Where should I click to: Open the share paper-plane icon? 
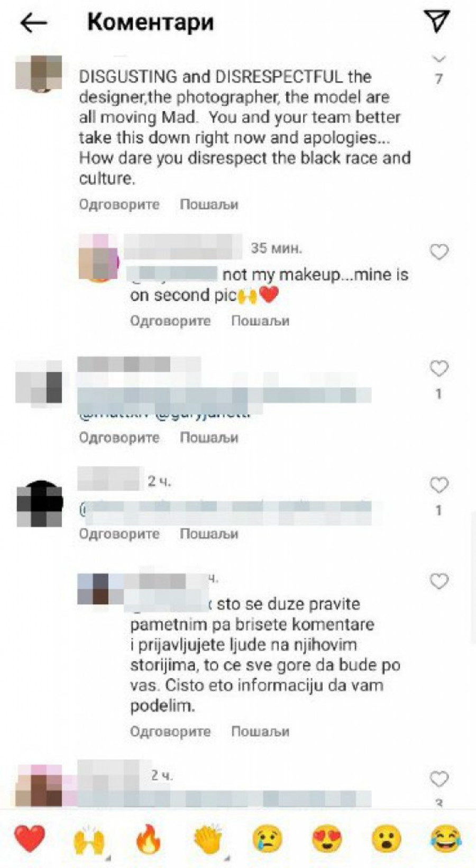pyautogui.click(x=437, y=21)
